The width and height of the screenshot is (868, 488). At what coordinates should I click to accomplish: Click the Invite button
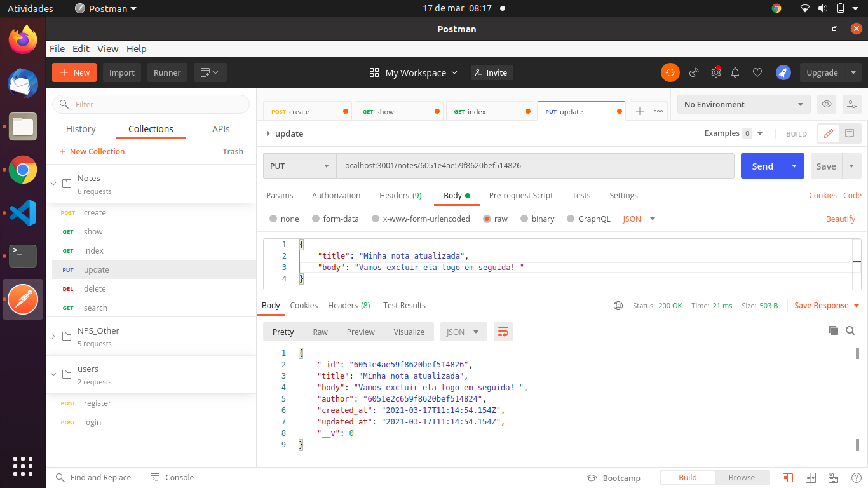coord(492,72)
